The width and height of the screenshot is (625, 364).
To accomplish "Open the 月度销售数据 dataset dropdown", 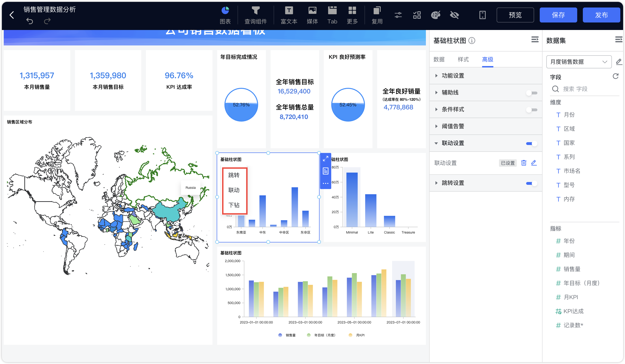I will pos(579,62).
